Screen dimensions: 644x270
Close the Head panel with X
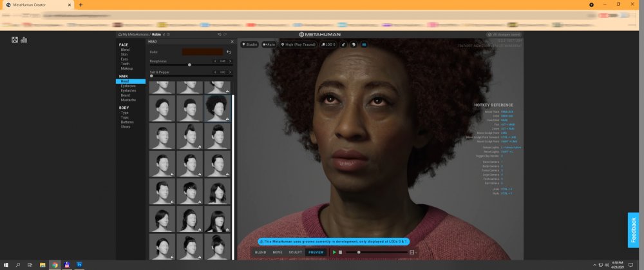coord(232,41)
